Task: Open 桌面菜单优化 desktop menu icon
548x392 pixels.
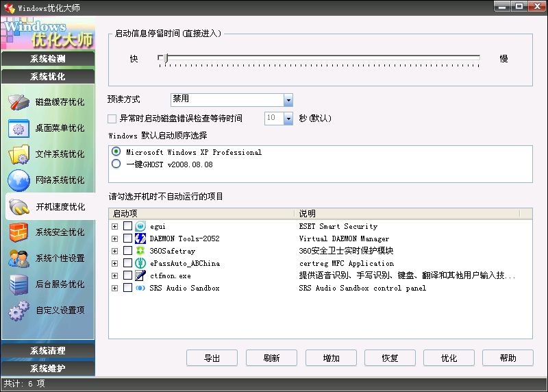Action: pos(18,128)
